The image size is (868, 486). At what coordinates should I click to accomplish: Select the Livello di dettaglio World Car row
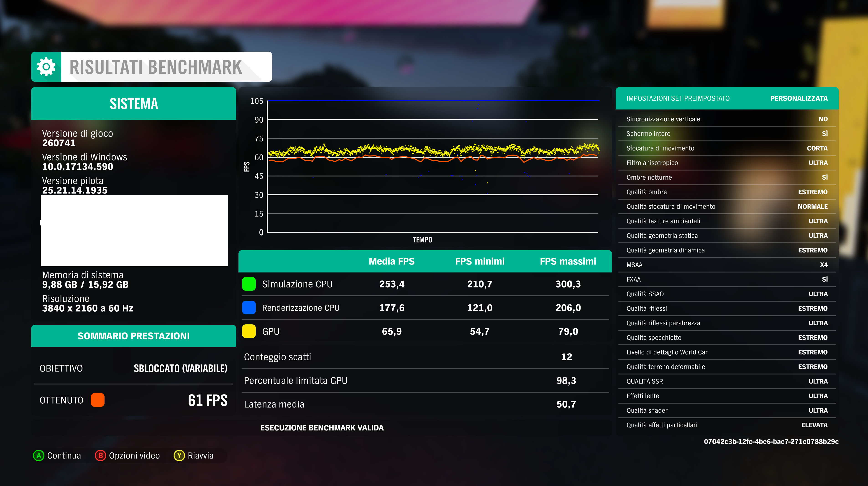pos(727,352)
